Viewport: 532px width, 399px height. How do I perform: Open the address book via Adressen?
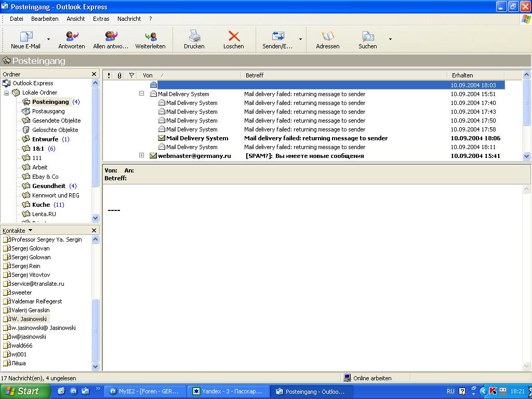point(328,39)
